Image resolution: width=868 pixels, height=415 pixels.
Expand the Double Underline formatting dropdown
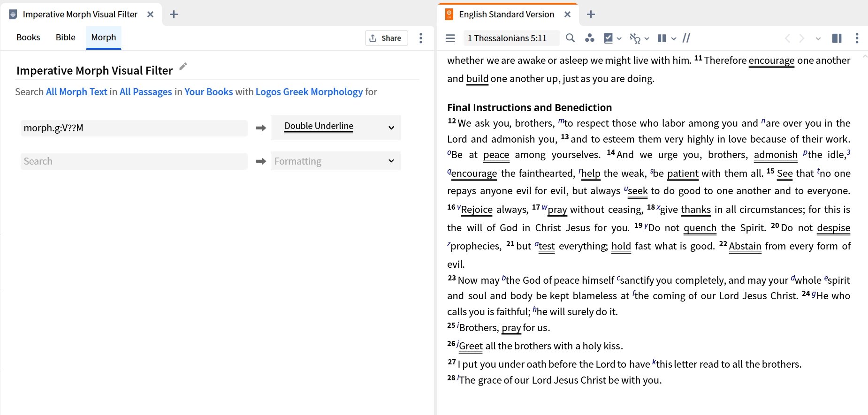coord(391,128)
